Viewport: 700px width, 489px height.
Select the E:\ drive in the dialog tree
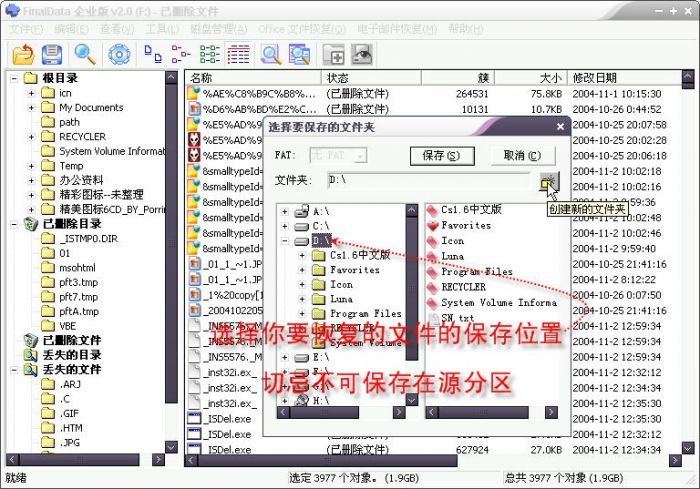(321, 358)
